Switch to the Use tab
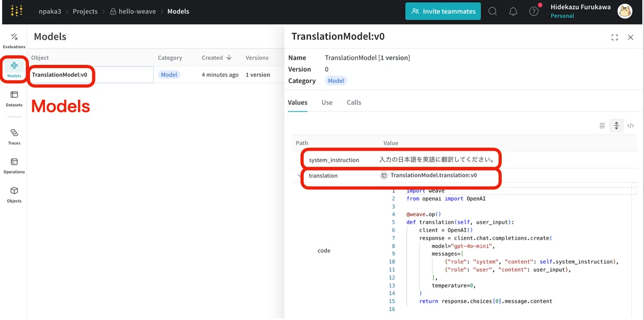 [x=327, y=102]
